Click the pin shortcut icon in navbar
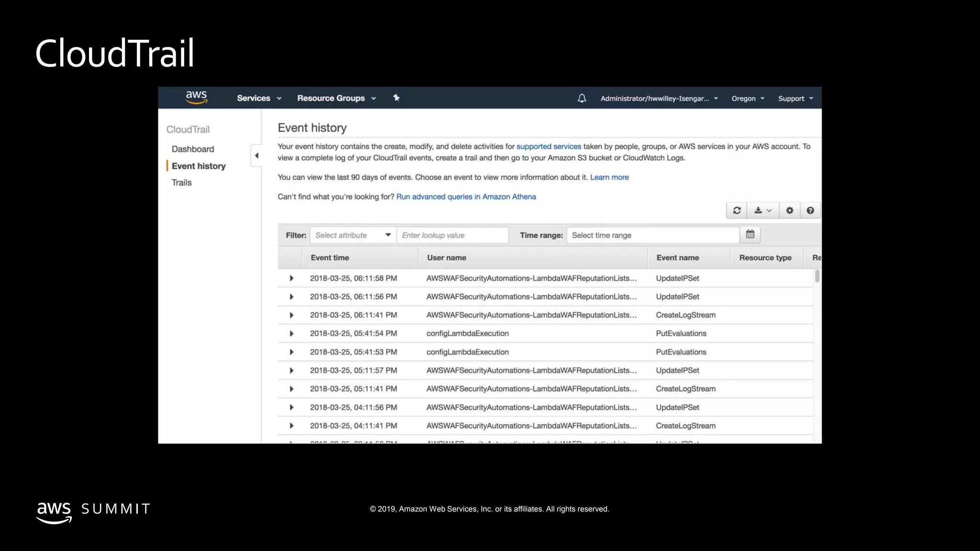980x551 pixels. (x=396, y=98)
